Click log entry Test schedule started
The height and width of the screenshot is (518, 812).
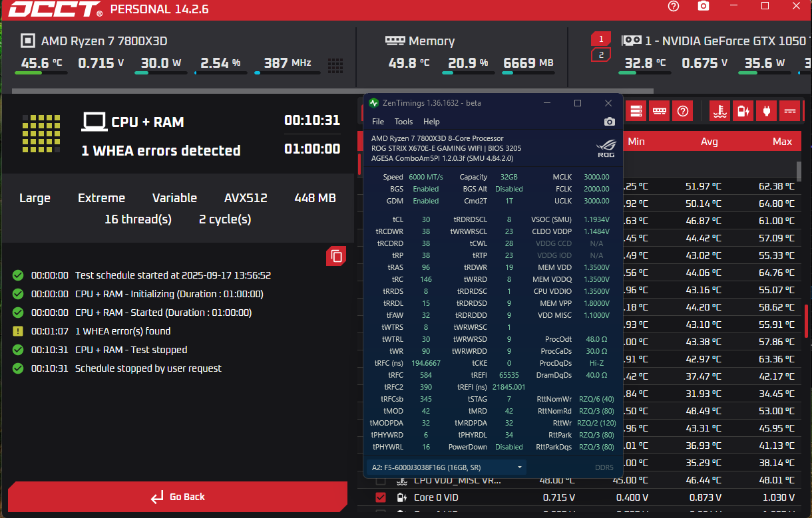point(173,275)
